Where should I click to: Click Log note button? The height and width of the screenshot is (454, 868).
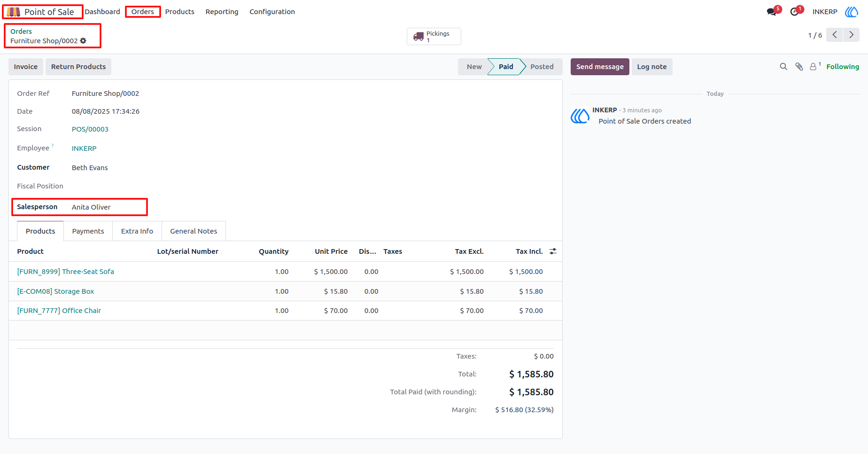[x=652, y=67]
